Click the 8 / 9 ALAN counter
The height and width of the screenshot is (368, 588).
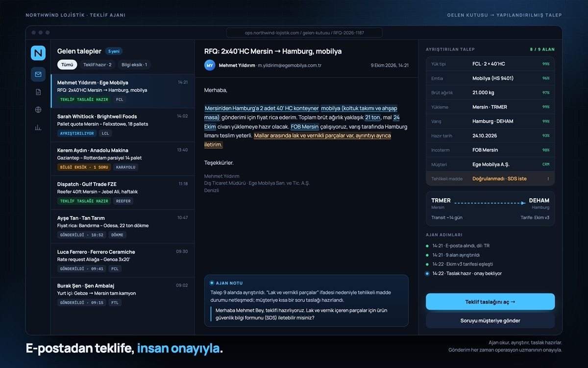[x=542, y=50]
